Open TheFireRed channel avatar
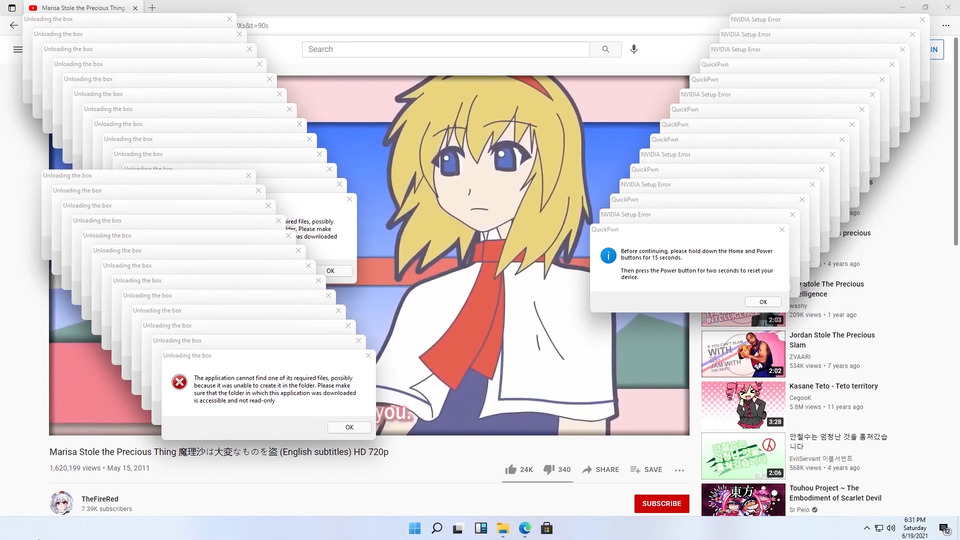This screenshot has width=960, height=540. click(x=61, y=503)
